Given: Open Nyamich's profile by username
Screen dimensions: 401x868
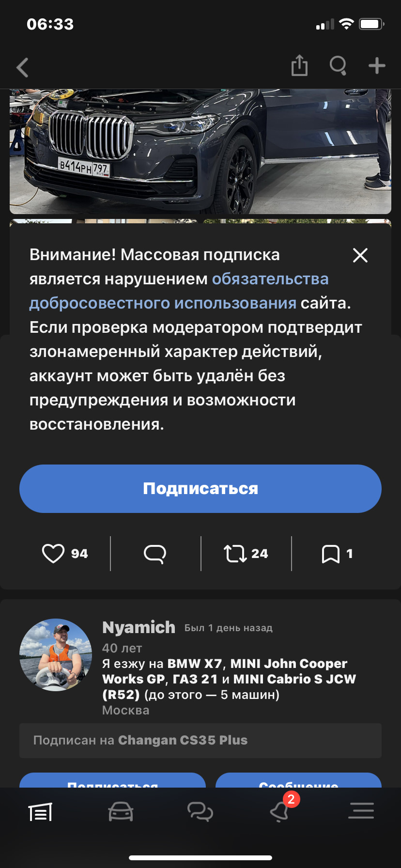Looking at the screenshot, I should pos(139,627).
